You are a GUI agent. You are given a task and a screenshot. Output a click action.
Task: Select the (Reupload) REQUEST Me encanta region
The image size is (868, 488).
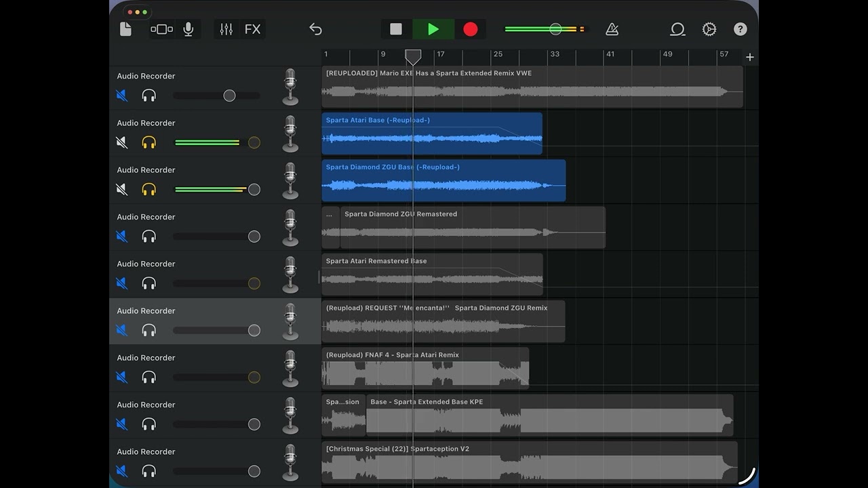pyautogui.click(x=443, y=321)
